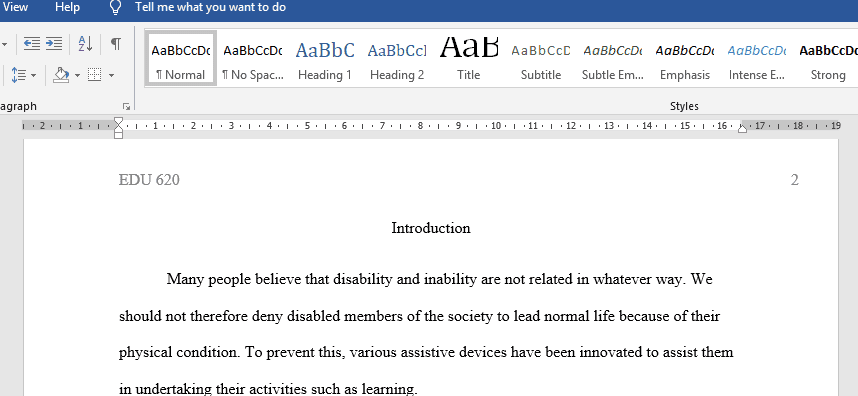Viewport: 858px width, 396px height.
Task: Click the Styles group label
Action: pyautogui.click(x=684, y=106)
